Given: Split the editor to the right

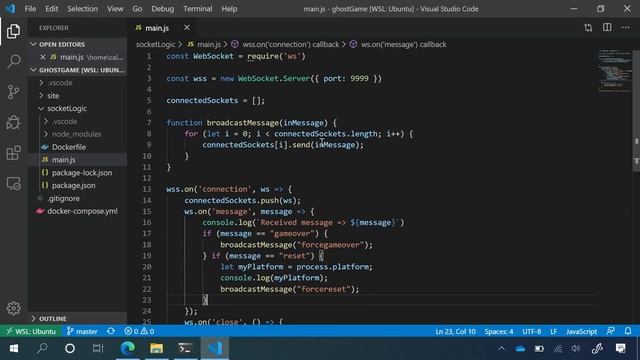Looking at the screenshot, I should (607, 27).
